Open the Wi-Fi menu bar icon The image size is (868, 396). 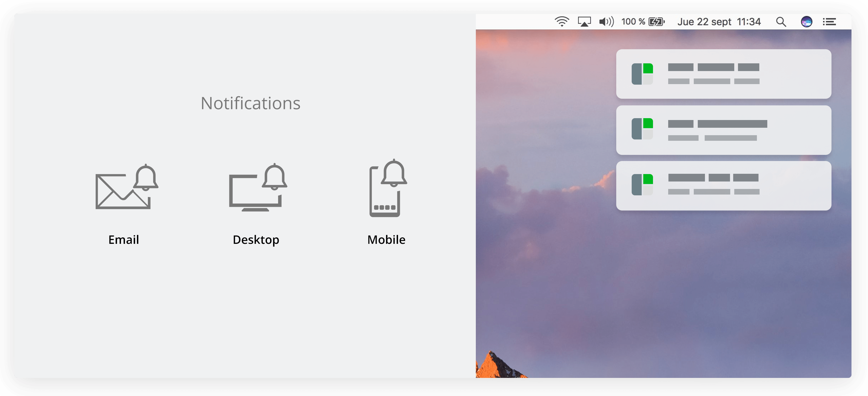tap(562, 22)
